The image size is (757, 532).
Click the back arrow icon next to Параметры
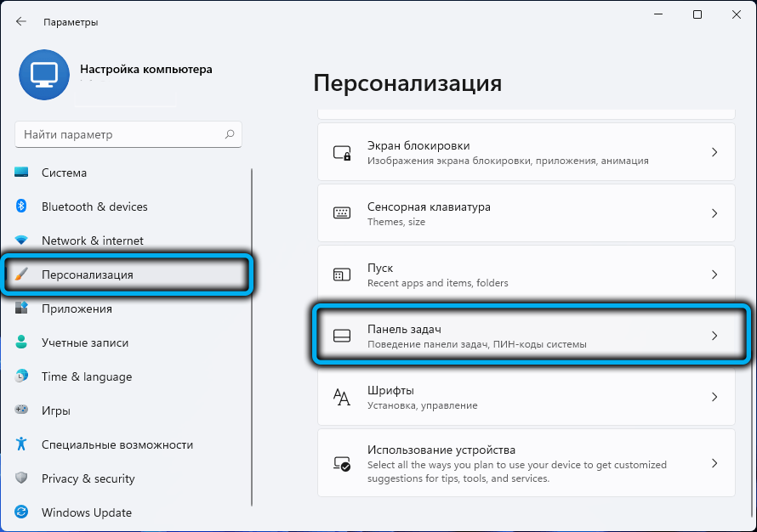(20, 21)
